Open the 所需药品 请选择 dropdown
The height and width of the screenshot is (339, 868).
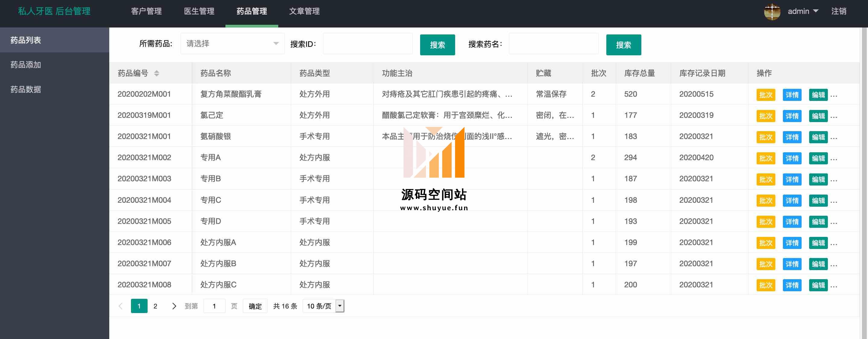pyautogui.click(x=232, y=44)
